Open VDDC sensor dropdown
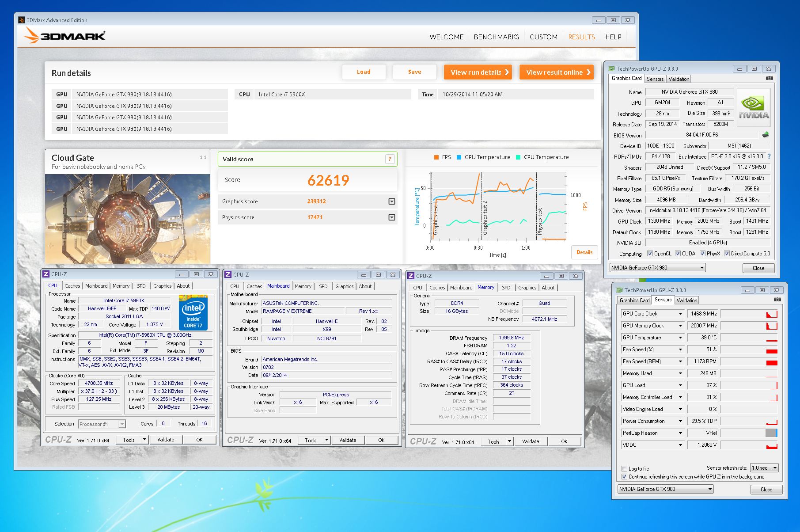 (680, 445)
